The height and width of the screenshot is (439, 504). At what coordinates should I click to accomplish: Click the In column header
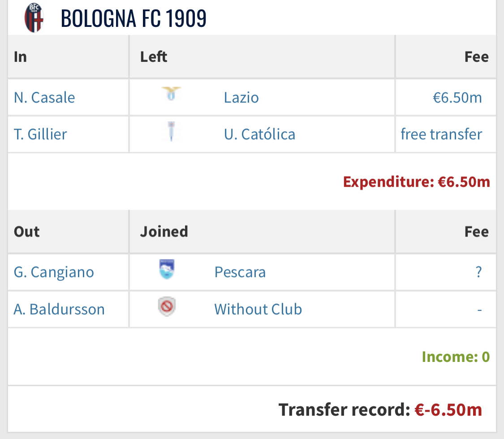point(21,57)
